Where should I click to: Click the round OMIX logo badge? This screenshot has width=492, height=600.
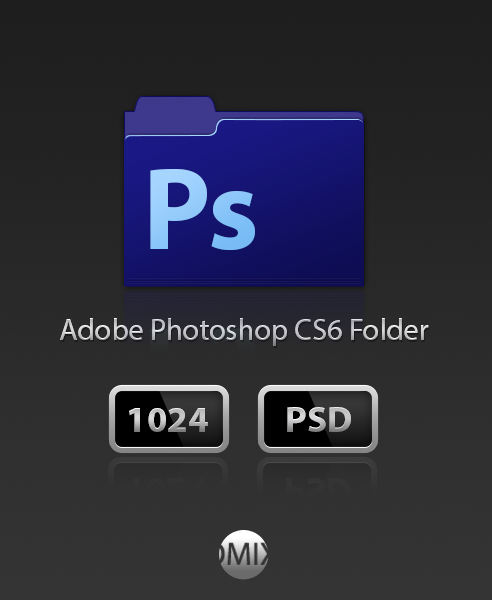[243, 554]
